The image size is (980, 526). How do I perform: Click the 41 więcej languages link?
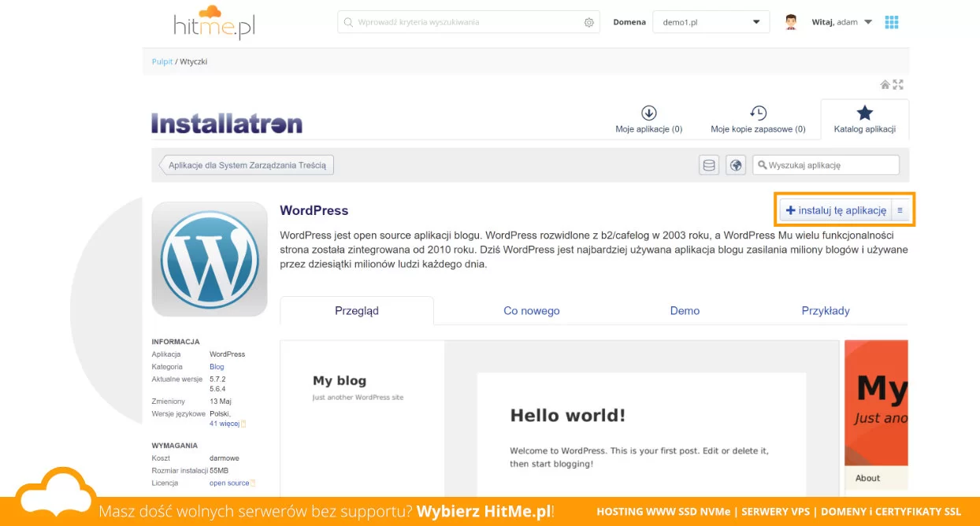(x=225, y=424)
